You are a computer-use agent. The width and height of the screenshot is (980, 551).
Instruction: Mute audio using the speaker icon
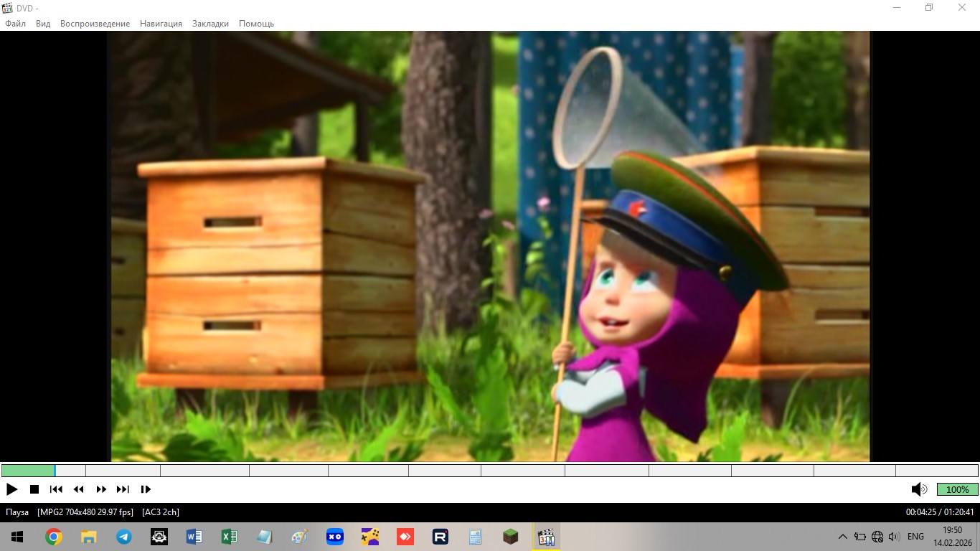click(918, 489)
